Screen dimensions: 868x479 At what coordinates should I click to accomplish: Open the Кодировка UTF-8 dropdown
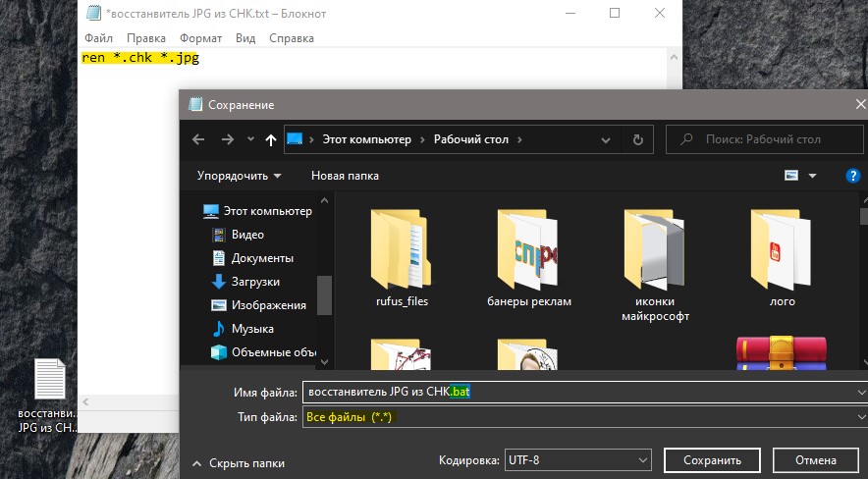coord(578,460)
